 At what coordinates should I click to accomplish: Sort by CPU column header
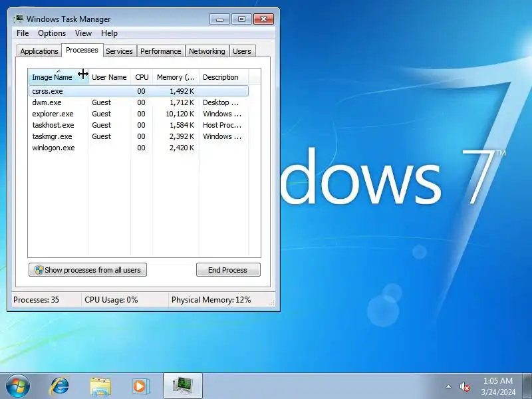[x=142, y=77]
